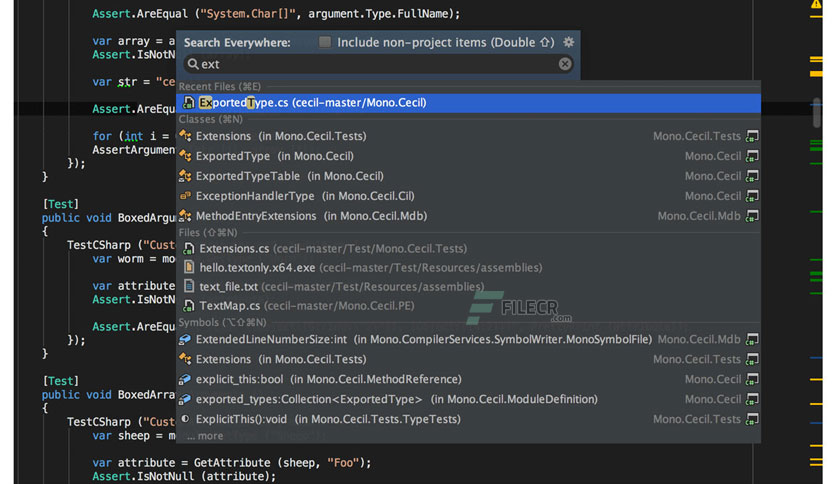The height and width of the screenshot is (484, 836).
Task: Select exported_types:Collection symbol result
Action: click(468, 399)
